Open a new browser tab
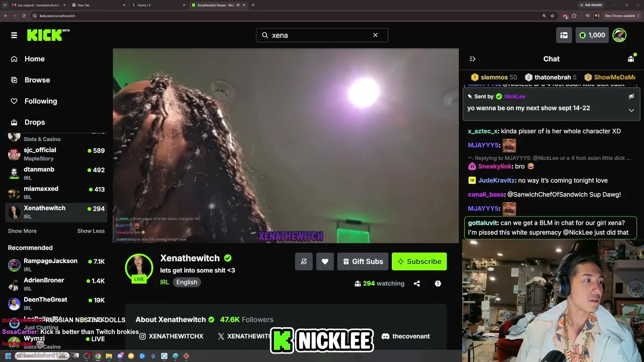Image resolution: width=644 pixels, height=362 pixels. [253, 5]
